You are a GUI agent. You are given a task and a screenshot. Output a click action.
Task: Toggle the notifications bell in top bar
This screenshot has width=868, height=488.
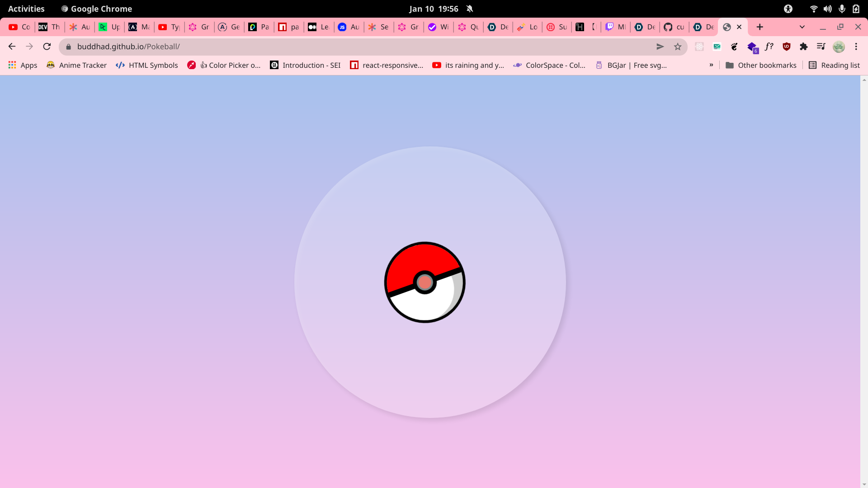click(x=470, y=9)
